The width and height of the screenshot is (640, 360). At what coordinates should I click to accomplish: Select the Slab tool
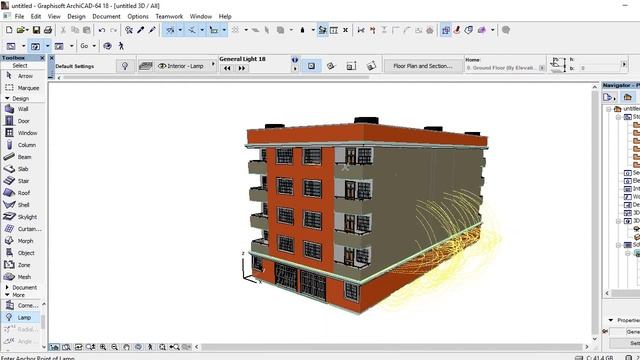[x=23, y=169]
